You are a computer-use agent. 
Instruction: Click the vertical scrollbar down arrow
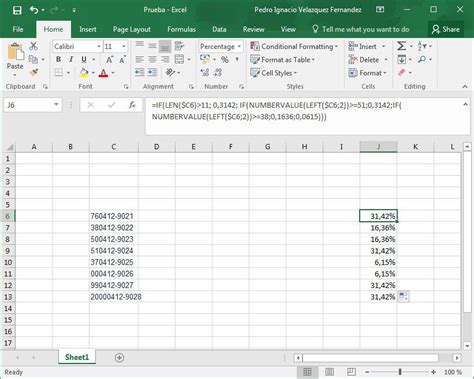[467, 346]
